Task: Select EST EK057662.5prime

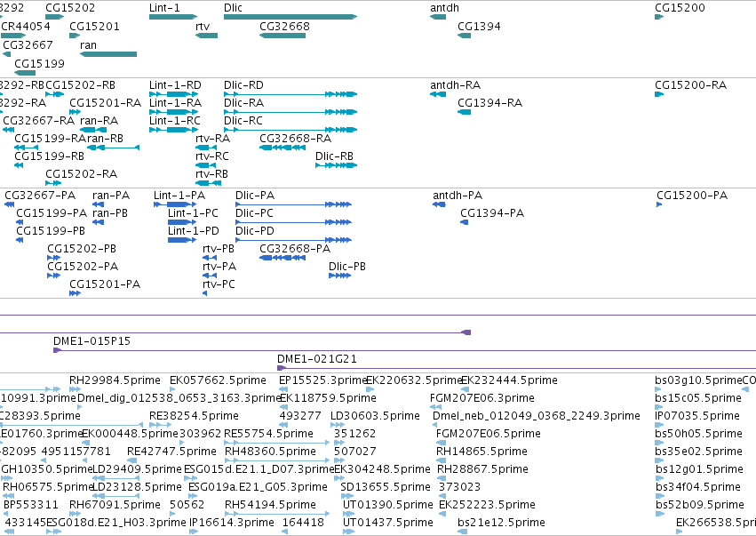Action: [218, 380]
